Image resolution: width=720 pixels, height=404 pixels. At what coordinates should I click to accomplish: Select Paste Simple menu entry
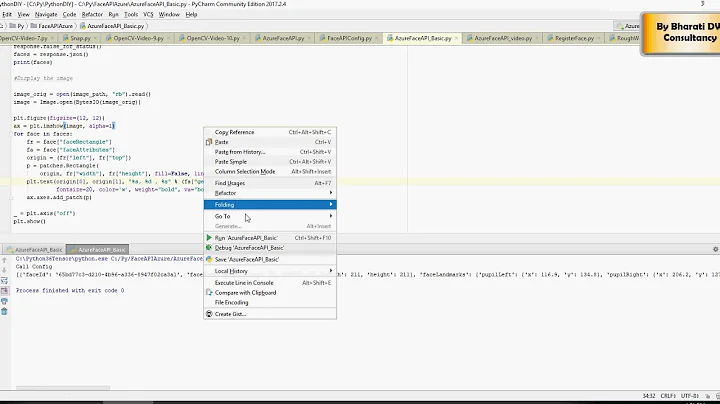(x=270, y=162)
